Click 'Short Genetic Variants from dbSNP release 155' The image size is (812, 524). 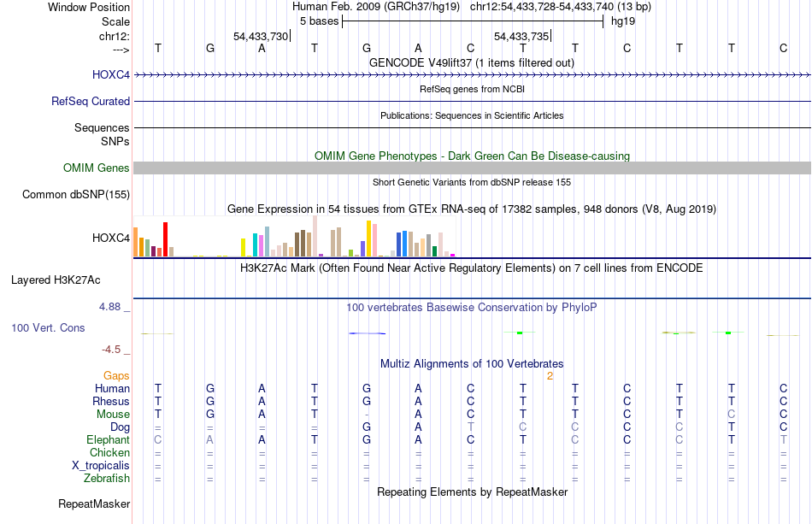472,182
